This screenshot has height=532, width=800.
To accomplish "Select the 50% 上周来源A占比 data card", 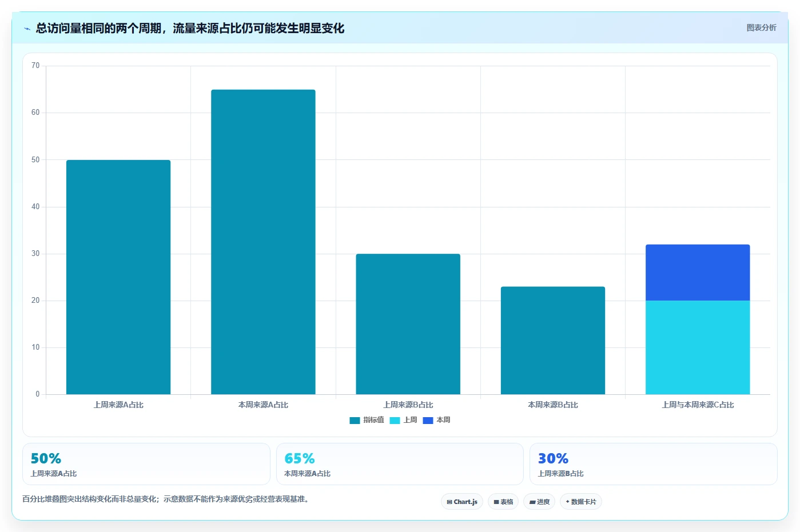I will [146, 464].
